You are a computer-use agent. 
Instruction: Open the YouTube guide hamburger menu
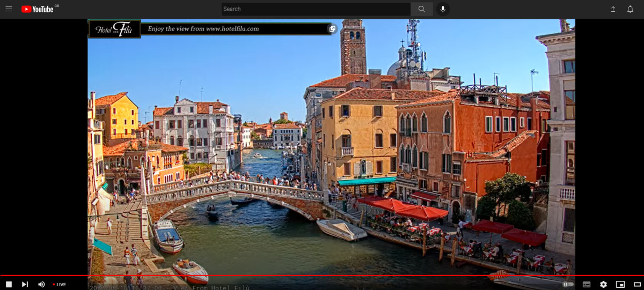9,9
